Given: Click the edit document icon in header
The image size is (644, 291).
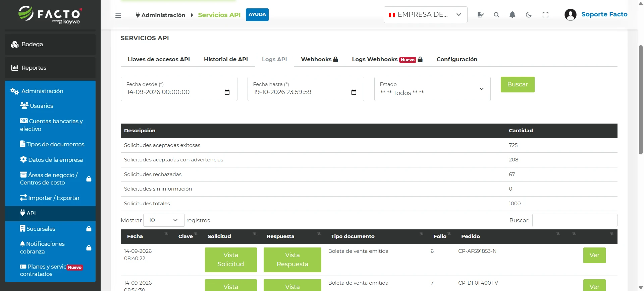Looking at the screenshot, I should coord(480,15).
